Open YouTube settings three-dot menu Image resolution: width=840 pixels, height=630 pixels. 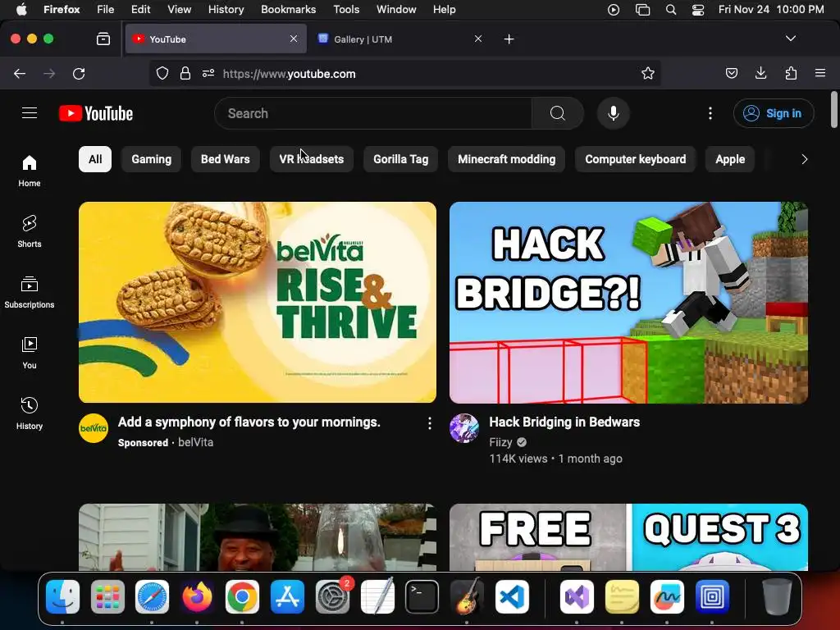710,113
